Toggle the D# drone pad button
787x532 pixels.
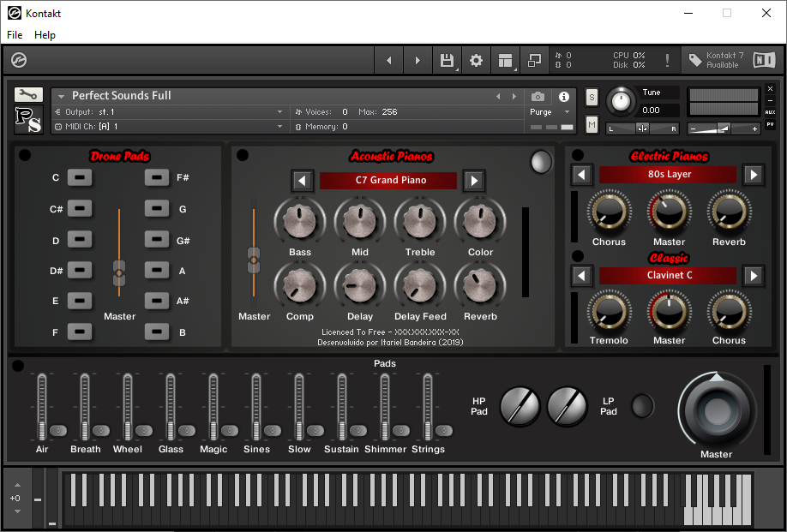tap(80, 271)
